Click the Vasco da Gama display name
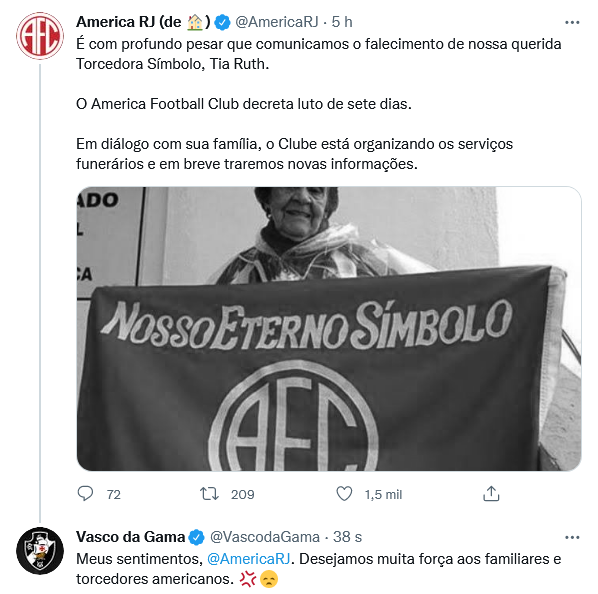This screenshot has height=594, width=598. pyautogui.click(x=130, y=537)
